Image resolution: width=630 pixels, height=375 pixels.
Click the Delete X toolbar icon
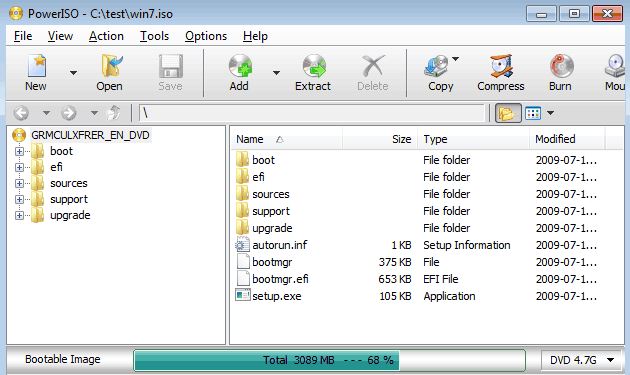(373, 66)
